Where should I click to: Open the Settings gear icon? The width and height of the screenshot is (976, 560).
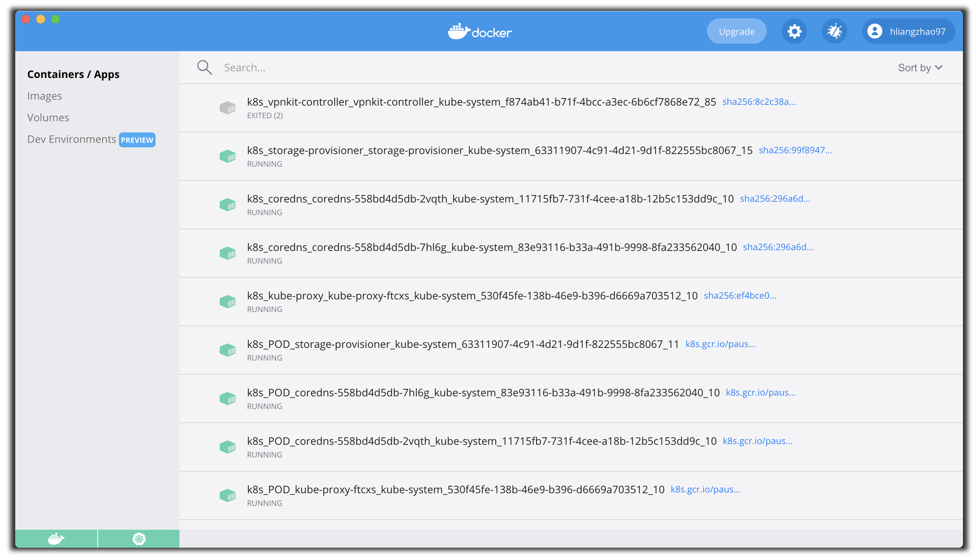(794, 31)
